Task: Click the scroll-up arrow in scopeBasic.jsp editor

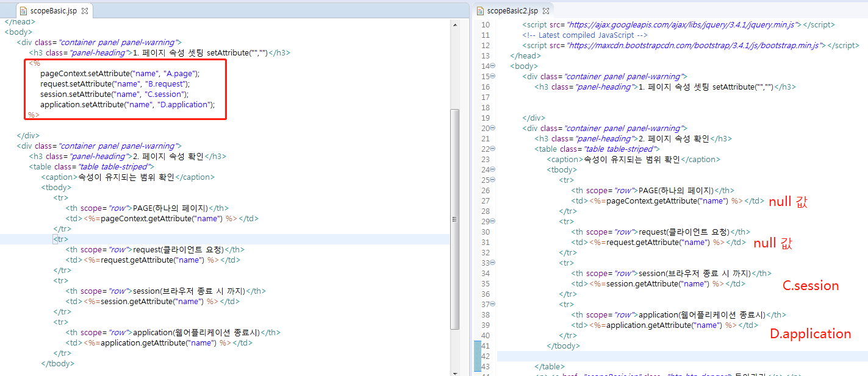Action: [455, 24]
